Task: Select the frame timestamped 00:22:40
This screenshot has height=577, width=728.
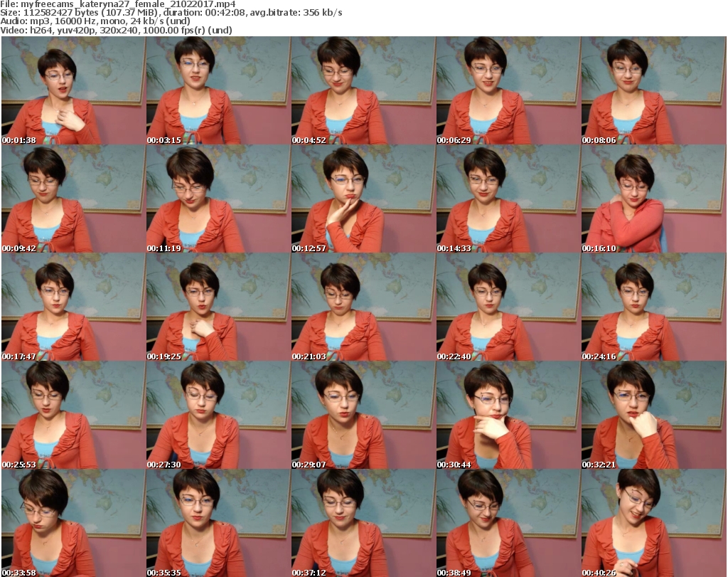Action: tap(508, 307)
